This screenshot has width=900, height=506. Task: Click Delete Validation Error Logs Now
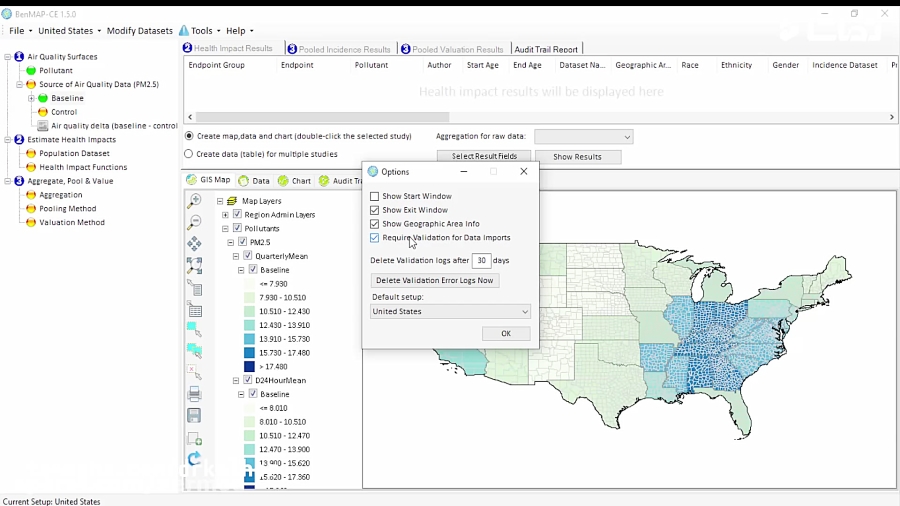pyautogui.click(x=435, y=281)
